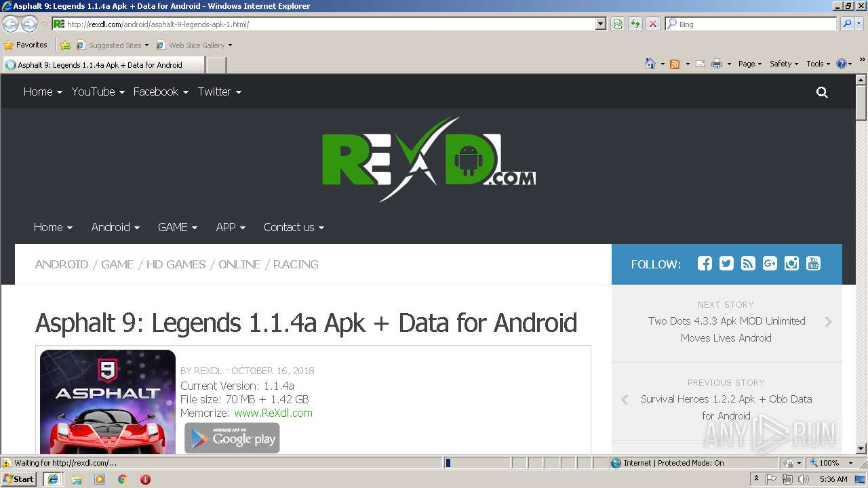Click the Home toolbar icon
This screenshot has height=488, width=868.
pyautogui.click(x=650, y=64)
